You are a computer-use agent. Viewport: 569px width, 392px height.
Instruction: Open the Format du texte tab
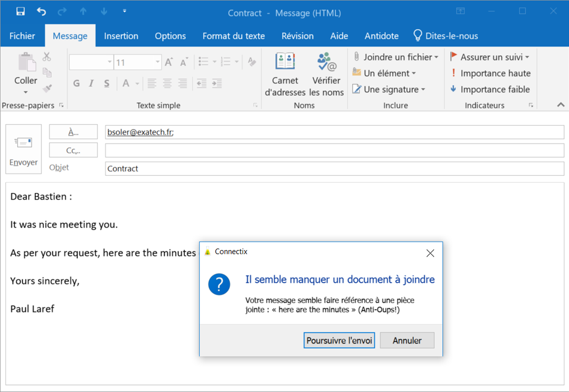click(x=233, y=36)
